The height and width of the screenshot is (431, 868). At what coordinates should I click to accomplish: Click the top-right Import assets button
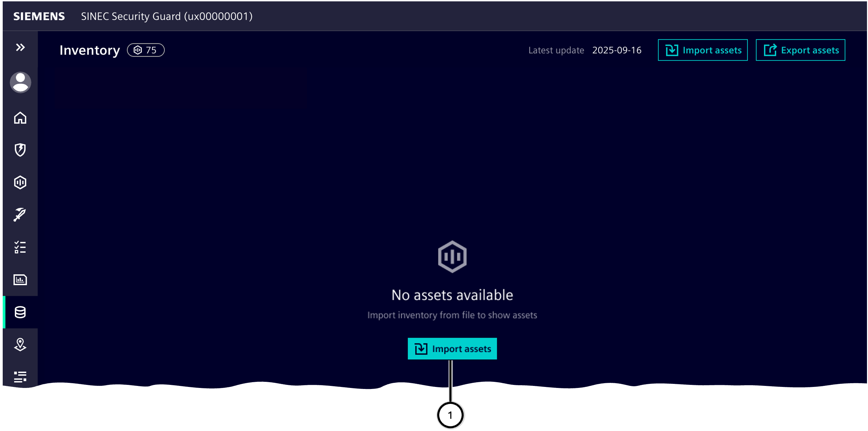pos(703,50)
